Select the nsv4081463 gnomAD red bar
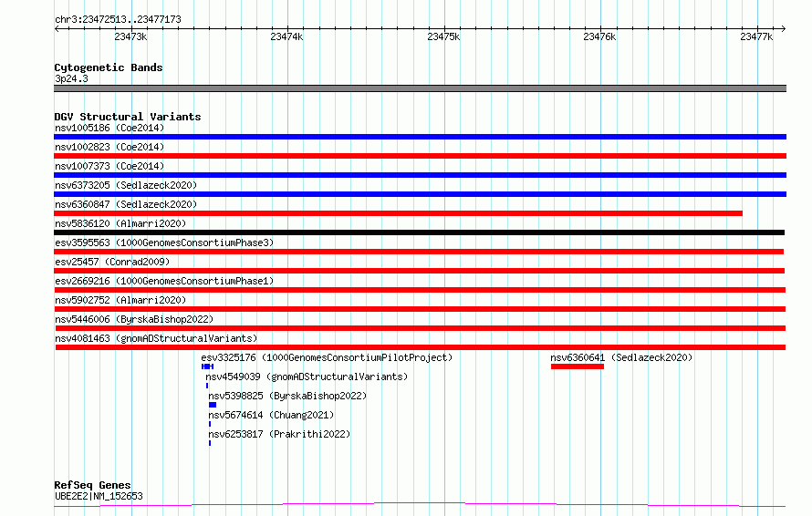The image size is (812, 516). [421, 347]
